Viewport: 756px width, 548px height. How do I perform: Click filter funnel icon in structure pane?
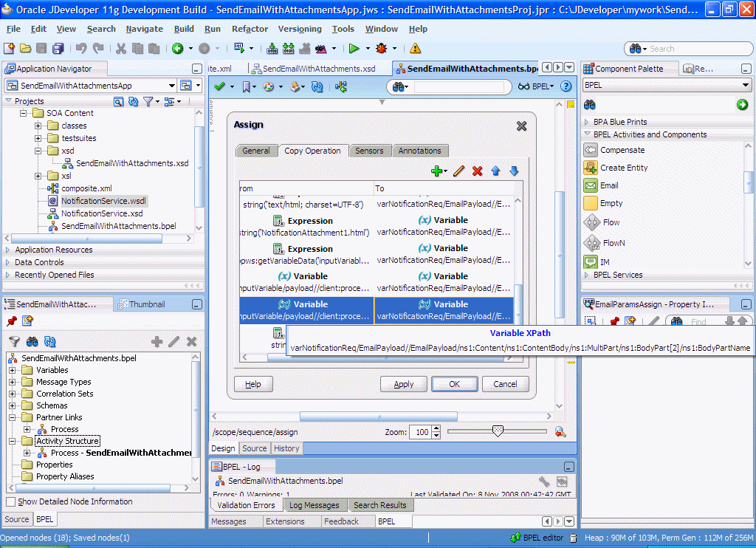(x=15, y=341)
